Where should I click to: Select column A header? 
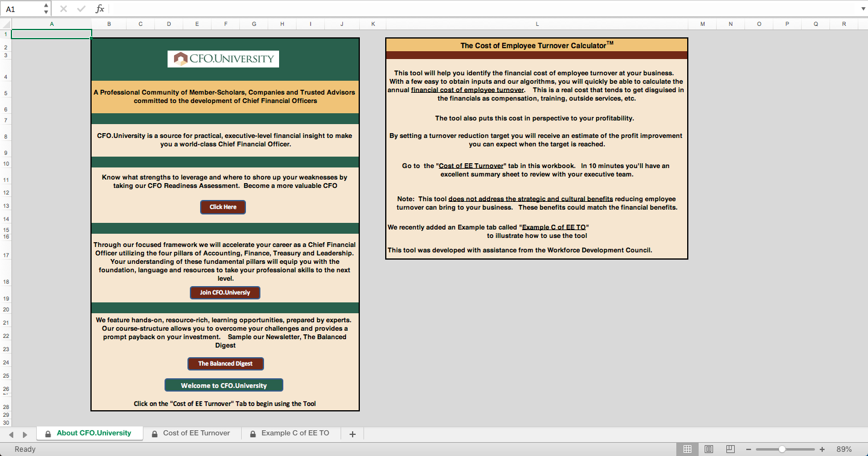point(51,24)
